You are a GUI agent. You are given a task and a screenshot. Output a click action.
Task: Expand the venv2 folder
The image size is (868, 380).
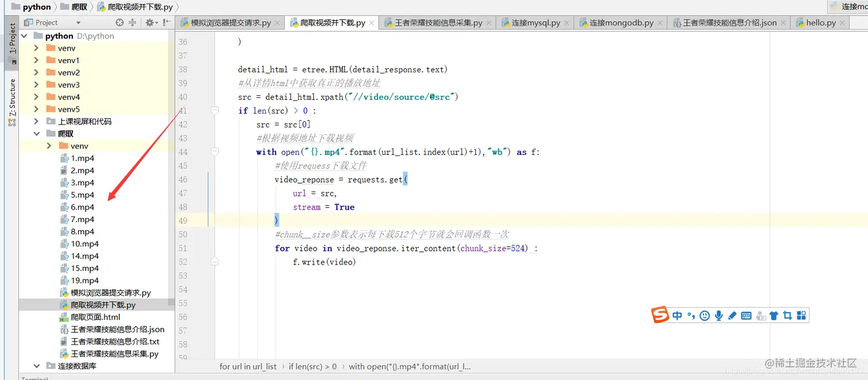pos(36,72)
